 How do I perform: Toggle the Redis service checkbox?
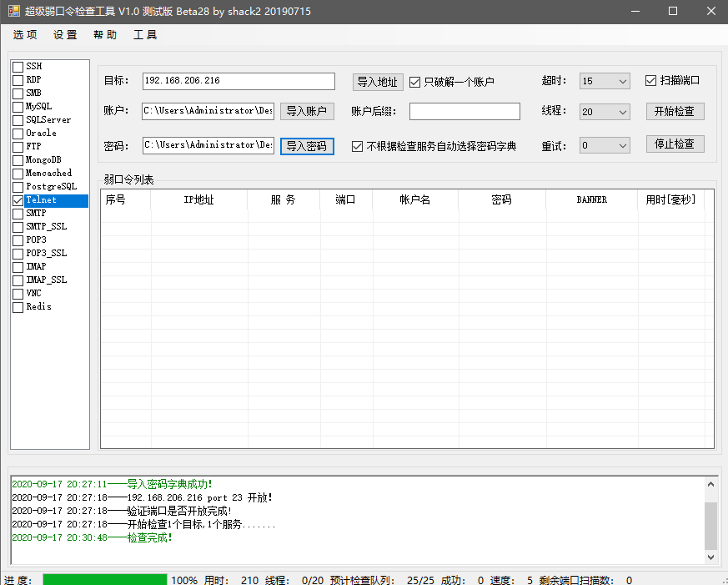(x=18, y=308)
